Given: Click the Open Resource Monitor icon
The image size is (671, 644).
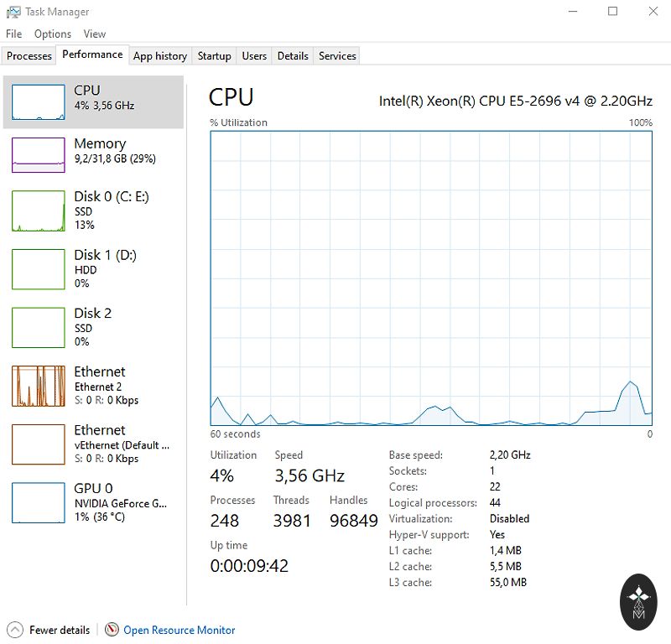Looking at the screenshot, I should pos(112,630).
